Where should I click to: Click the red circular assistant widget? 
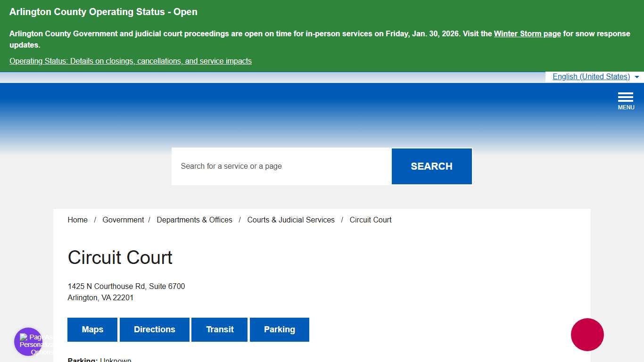587,335
